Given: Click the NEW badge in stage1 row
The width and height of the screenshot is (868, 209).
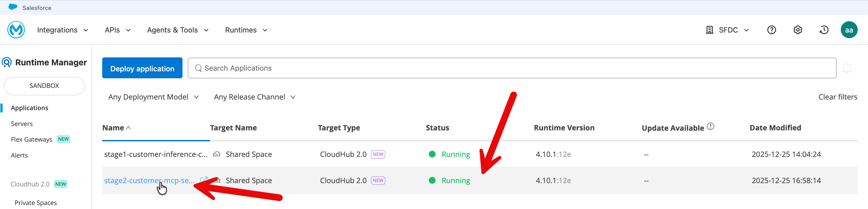Looking at the screenshot, I should click(378, 154).
